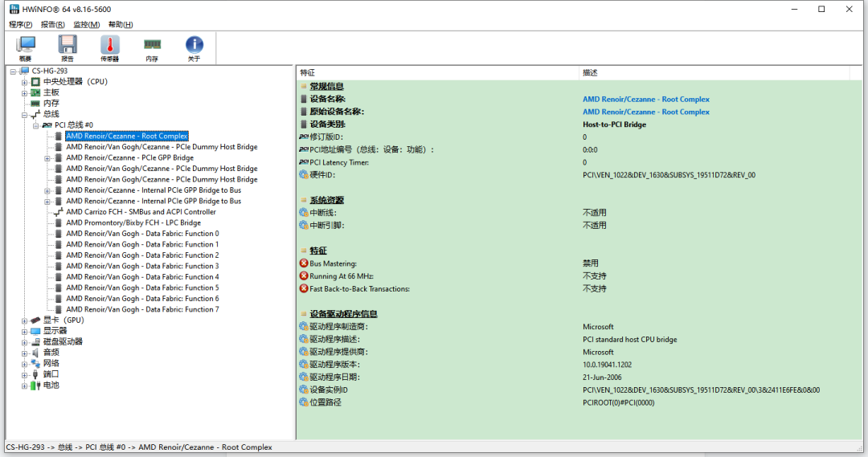Select the driver version 10.0.19041.1202
Image resolution: width=868 pixels, height=457 pixels.
click(x=608, y=365)
